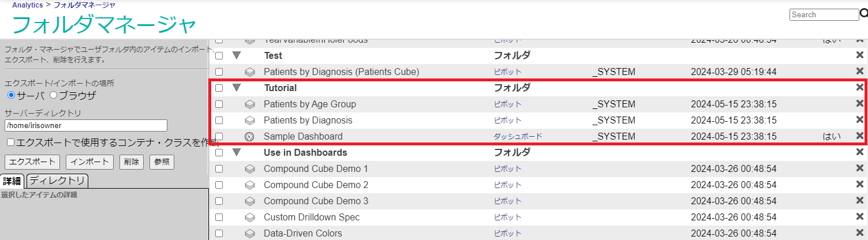868x240 pixels.
Task: Enable the container class export checkbox
Action: coord(10,142)
